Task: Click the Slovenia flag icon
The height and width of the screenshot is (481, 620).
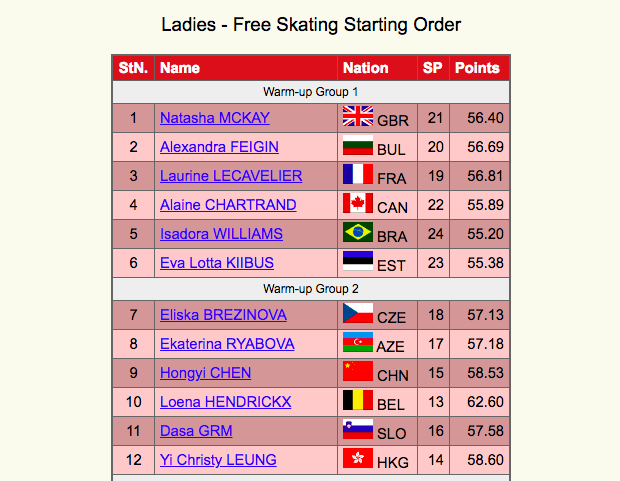Action: (357, 429)
